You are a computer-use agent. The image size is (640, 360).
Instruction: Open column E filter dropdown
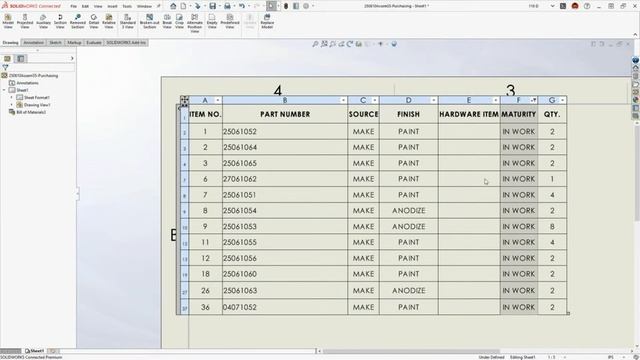(x=496, y=100)
